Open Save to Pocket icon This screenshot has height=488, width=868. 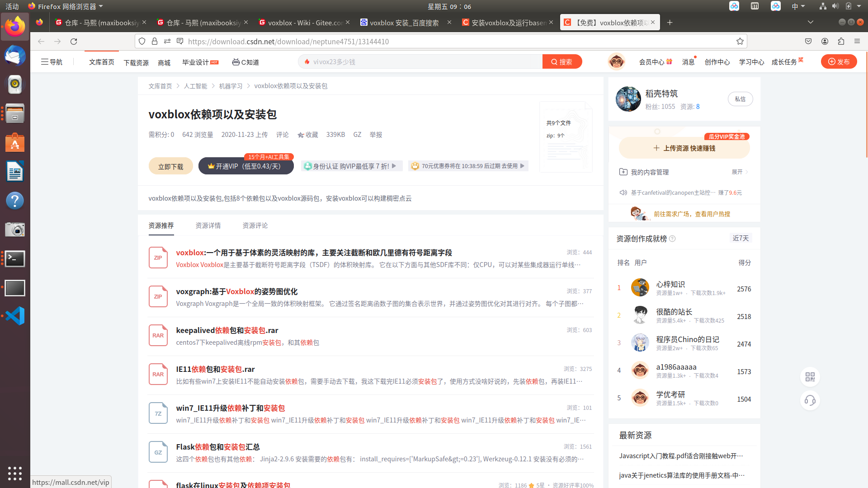(x=808, y=41)
